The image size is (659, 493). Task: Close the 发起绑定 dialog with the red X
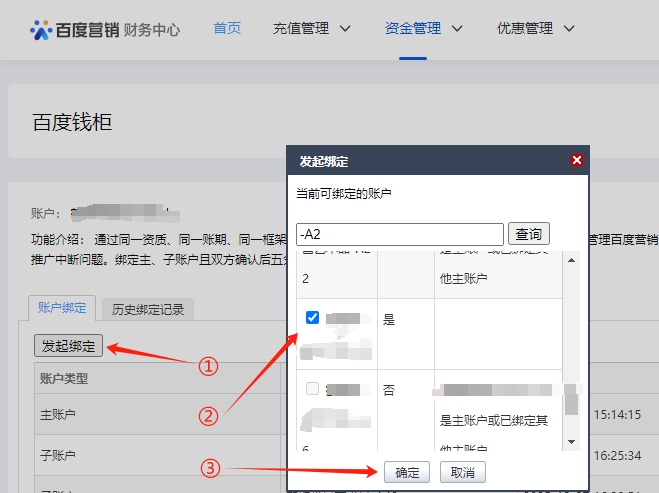pyautogui.click(x=576, y=160)
